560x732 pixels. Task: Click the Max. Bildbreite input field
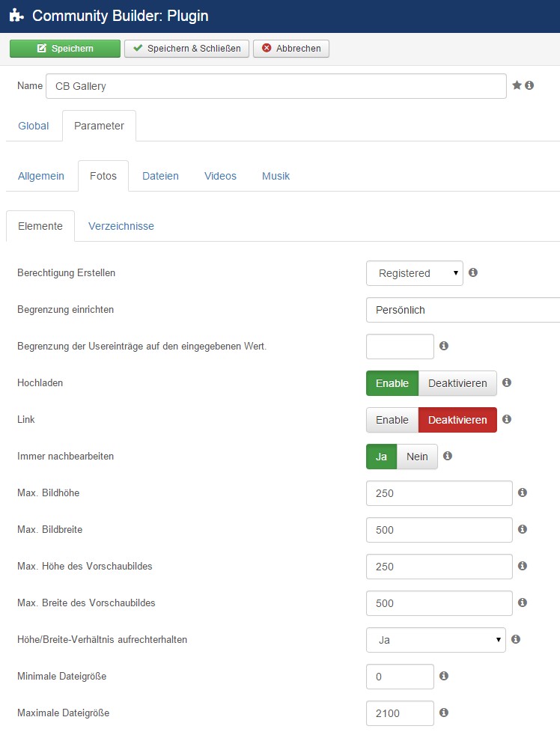[x=439, y=530]
